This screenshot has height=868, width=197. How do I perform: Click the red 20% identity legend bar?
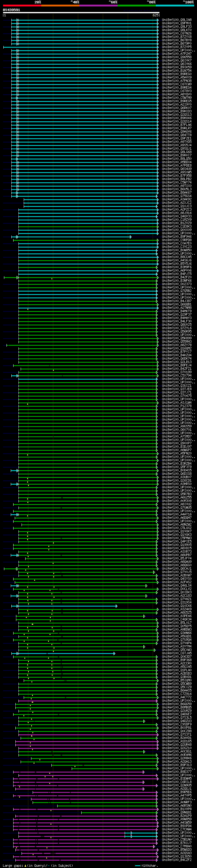click(22, 6)
